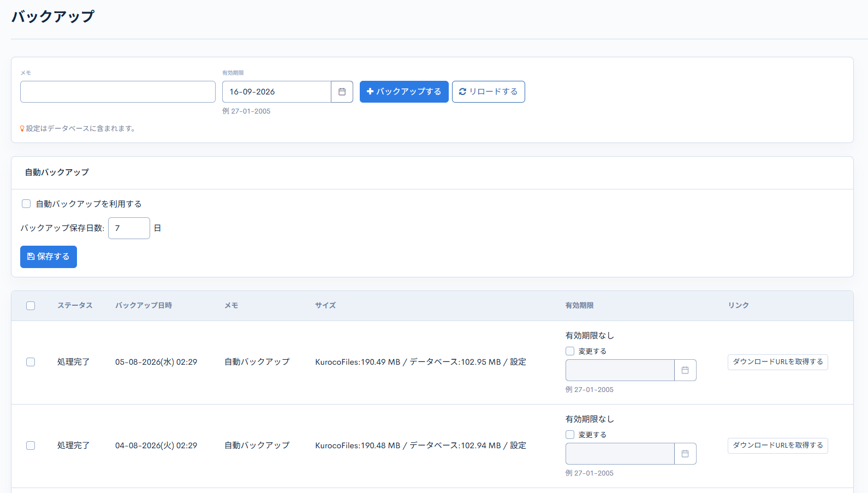Click size text KurocoFiles:190.49 MB
This screenshot has width=868, height=493.
(x=358, y=362)
